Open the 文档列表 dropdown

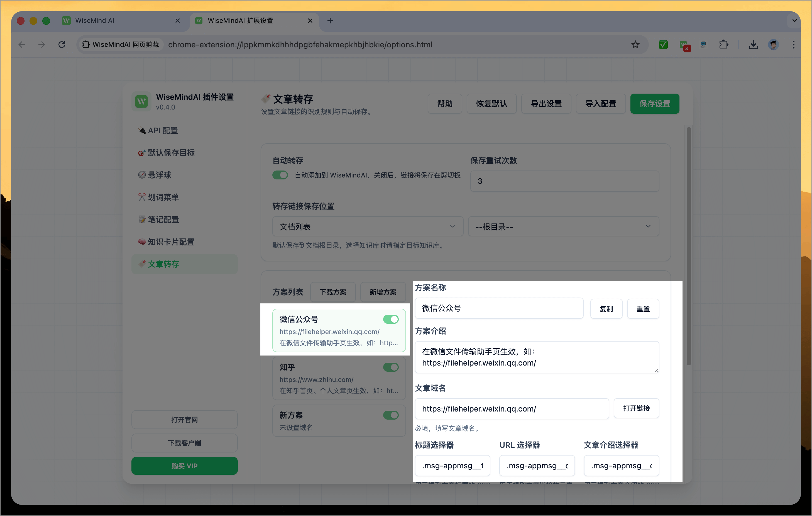(368, 227)
